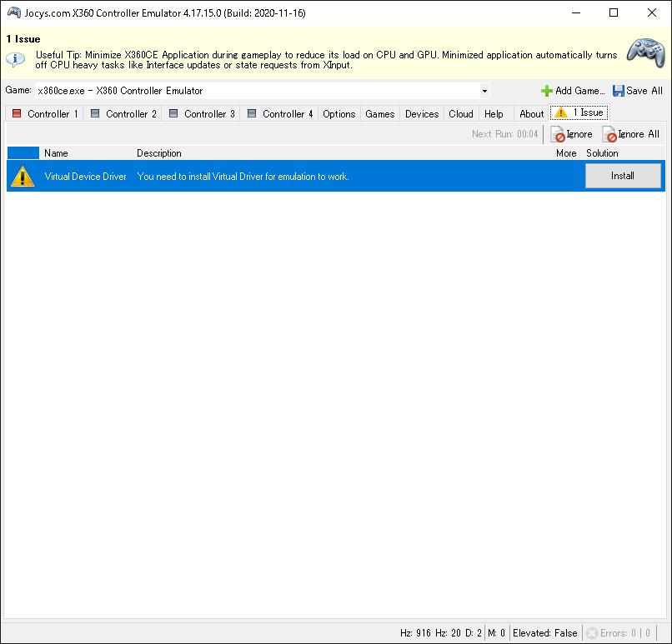Click the Description column header
Viewport: 672px width, 644px height.
pyautogui.click(x=159, y=153)
